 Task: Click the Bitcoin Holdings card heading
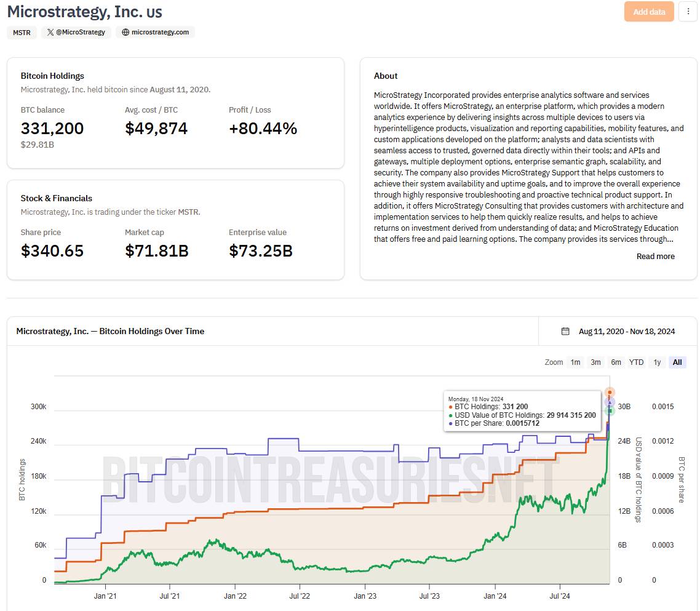click(52, 76)
